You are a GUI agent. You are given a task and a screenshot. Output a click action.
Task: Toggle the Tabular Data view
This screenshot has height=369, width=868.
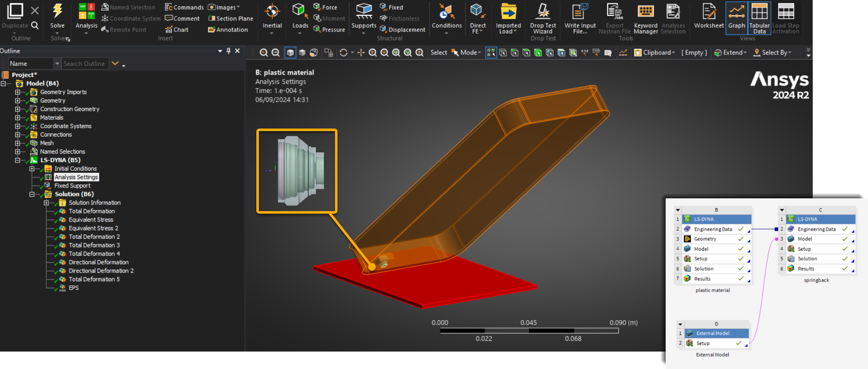(759, 18)
